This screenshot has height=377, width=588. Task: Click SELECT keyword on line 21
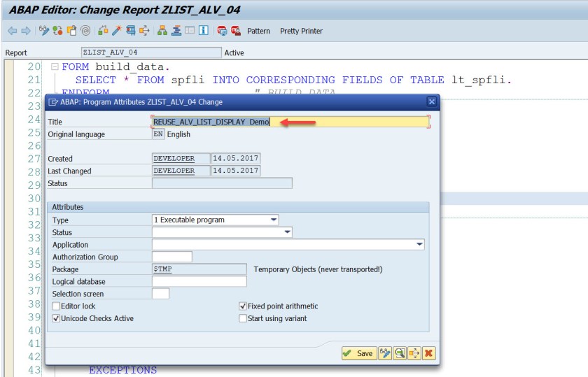click(96, 80)
